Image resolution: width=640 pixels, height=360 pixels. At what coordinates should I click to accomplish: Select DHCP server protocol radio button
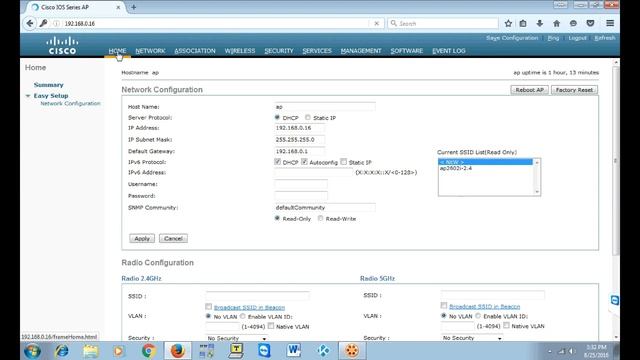[x=277, y=118]
